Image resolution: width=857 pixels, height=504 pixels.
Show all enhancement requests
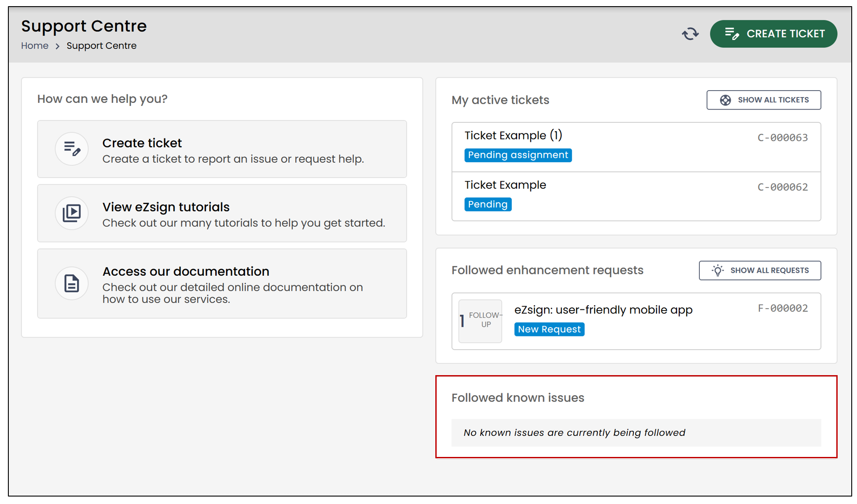pyautogui.click(x=760, y=270)
